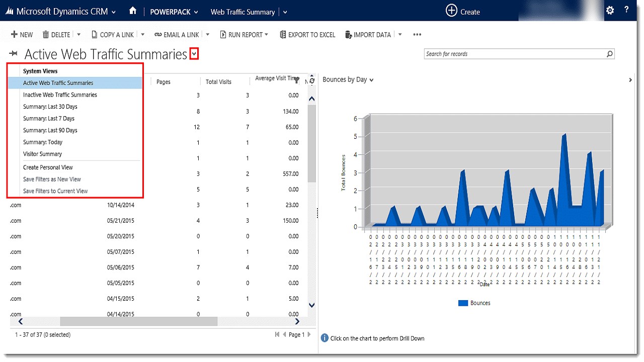Screen dimensions: 644x362
Task: Click the 10/14/2014 date cell
Action: (121, 205)
